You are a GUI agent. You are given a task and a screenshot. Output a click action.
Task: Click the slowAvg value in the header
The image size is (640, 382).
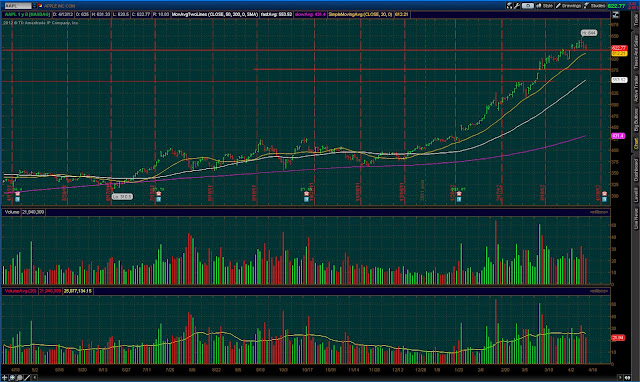tap(310, 14)
